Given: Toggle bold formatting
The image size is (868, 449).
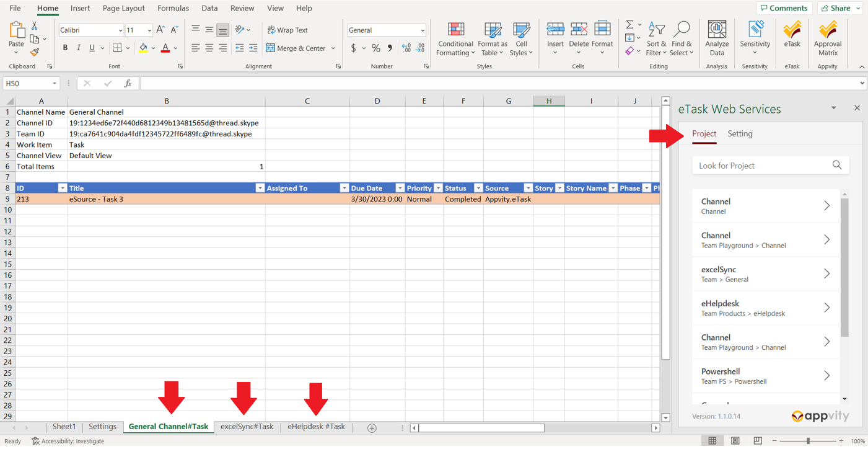Looking at the screenshot, I should [x=65, y=48].
